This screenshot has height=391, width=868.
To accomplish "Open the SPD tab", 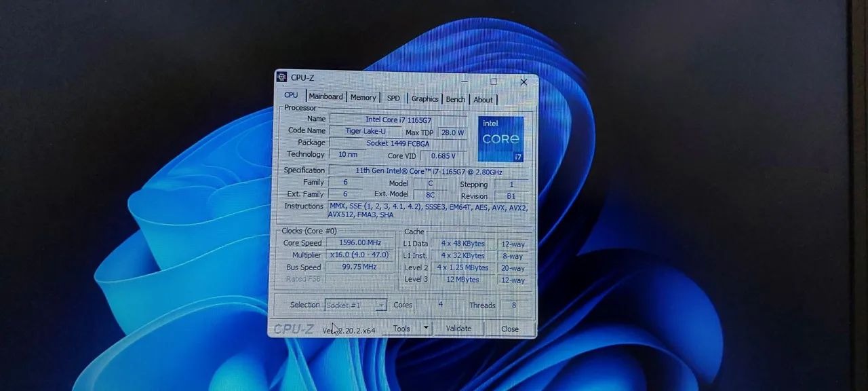I will pyautogui.click(x=393, y=98).
